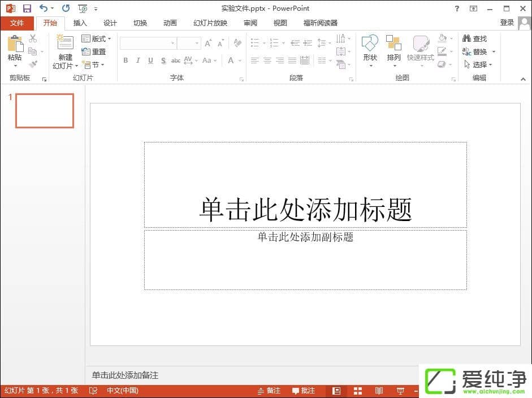The width and height of the screenshot is (532, 398).
Task: Click the Shape Fill paint bucket icon
Action: click(442, 38)
